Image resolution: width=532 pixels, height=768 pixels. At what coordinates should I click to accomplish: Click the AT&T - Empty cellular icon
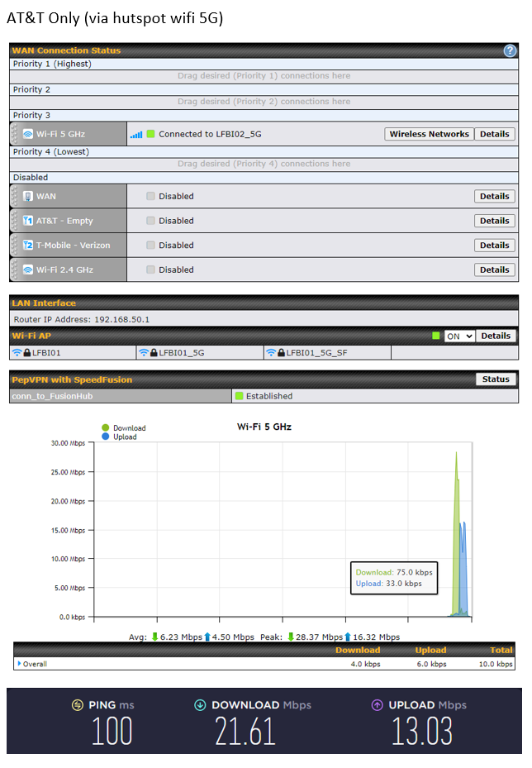point(28,221)
